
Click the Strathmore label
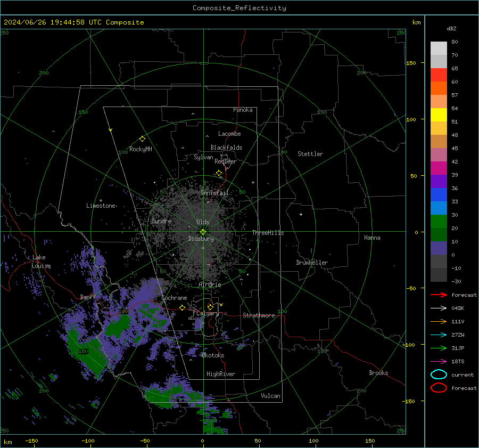pos(259,315)
